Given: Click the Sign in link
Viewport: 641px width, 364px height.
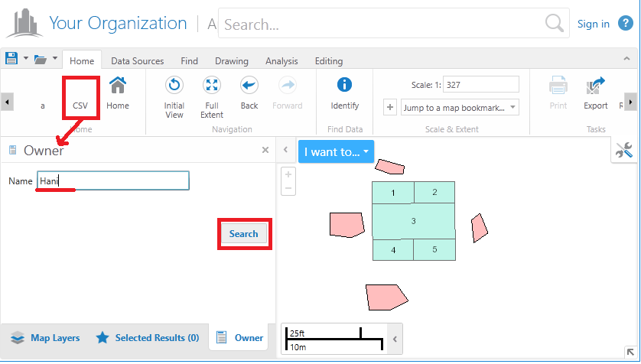Looking at the screenshot, I should [593, 24].
